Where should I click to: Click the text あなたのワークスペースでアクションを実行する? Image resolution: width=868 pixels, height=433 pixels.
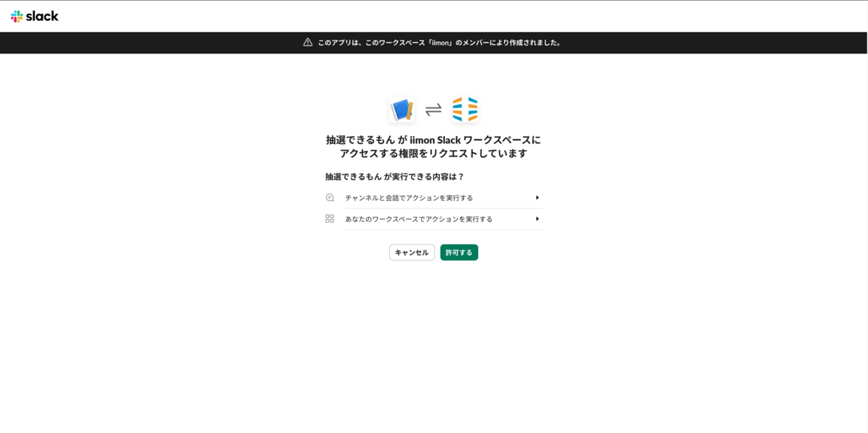click(x=419, y=218)
